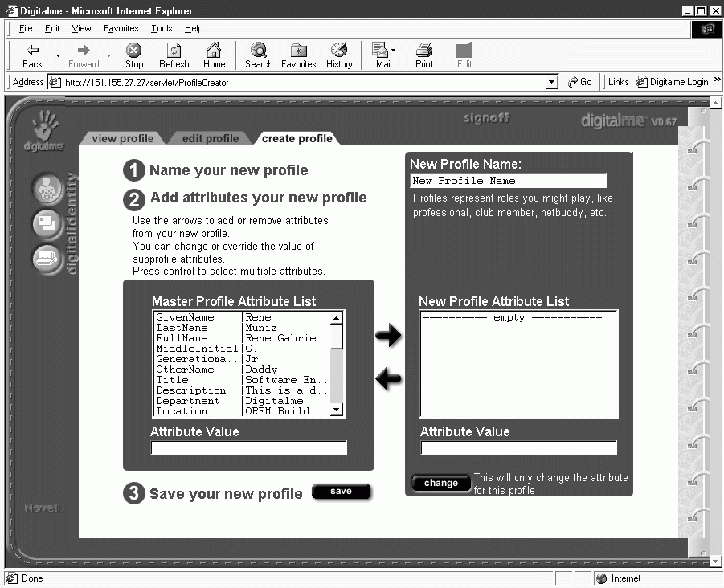The width and height of the screenshot is (724, 588).
Task: Open the Search pane
Action: tap(259, 56)
